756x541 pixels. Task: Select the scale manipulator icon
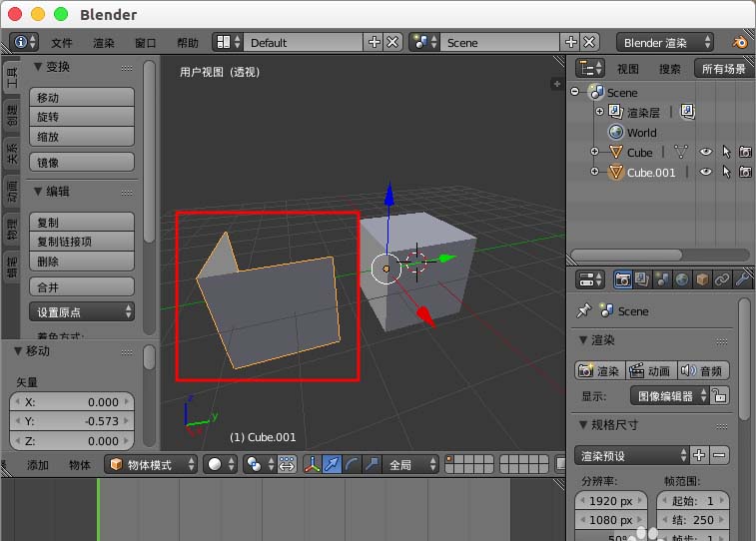pos(372,464)
